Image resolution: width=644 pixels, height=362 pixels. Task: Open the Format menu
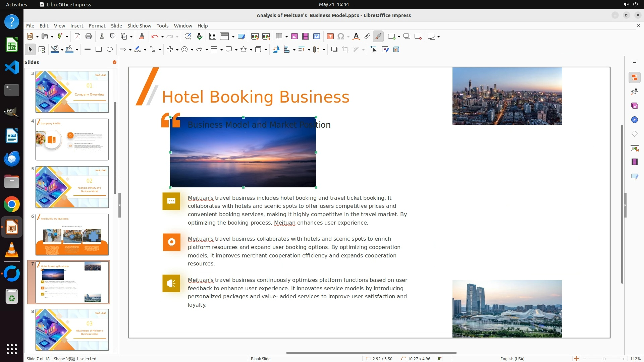point(97,26)
